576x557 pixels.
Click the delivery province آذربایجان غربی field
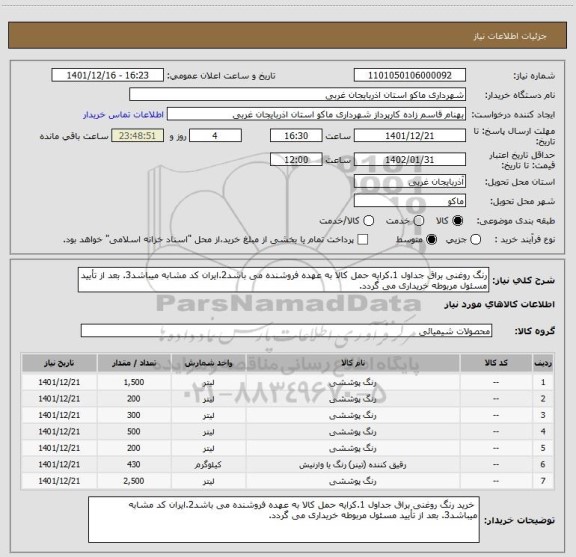coord(410,182)
